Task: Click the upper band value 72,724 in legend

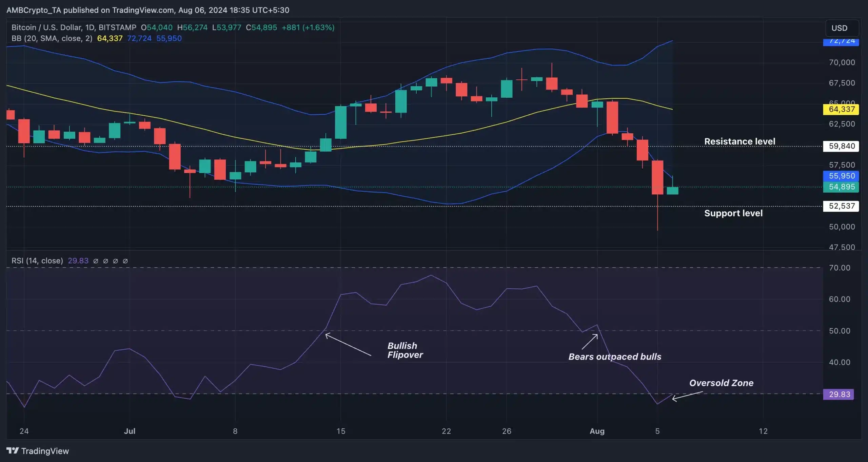Action: [x=139, y=38]
